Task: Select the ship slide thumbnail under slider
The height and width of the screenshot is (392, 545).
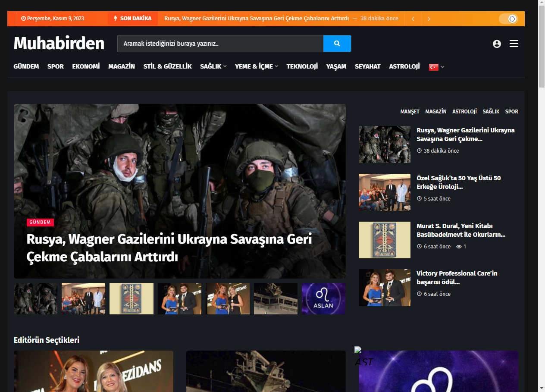Action: [x=276, y=298]
